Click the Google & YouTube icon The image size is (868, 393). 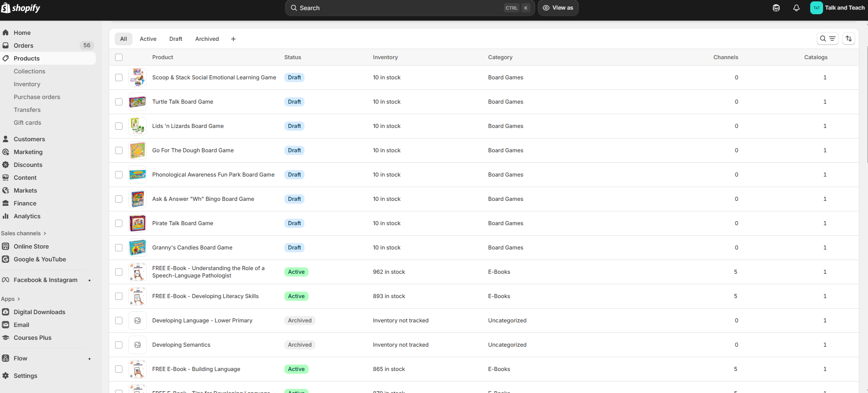(6, 259)
